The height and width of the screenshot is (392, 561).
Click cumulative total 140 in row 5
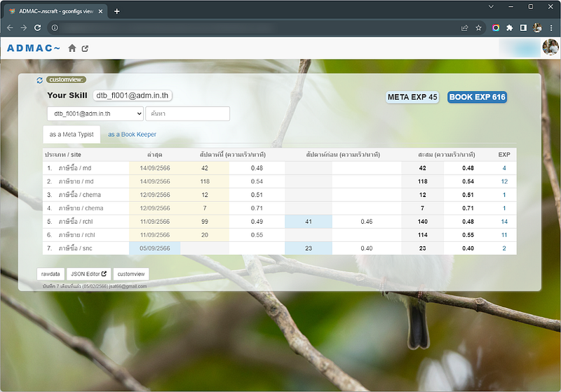(x=423, y=222)
